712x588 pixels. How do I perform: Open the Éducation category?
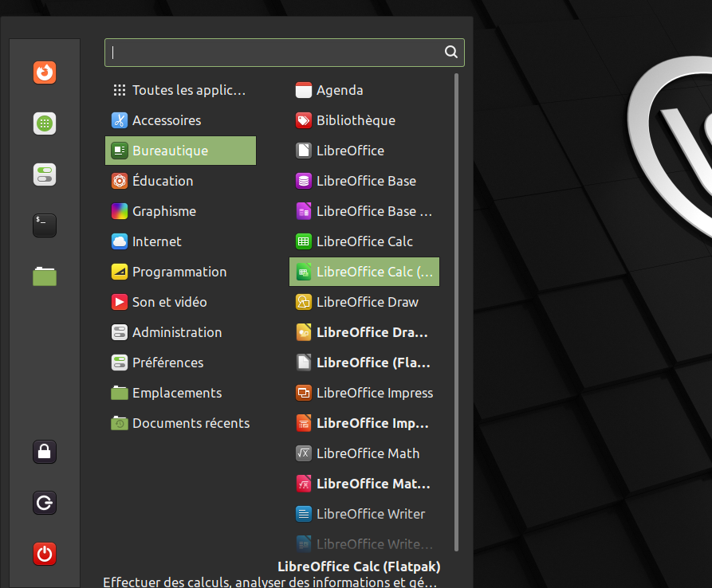click(180, 181)
